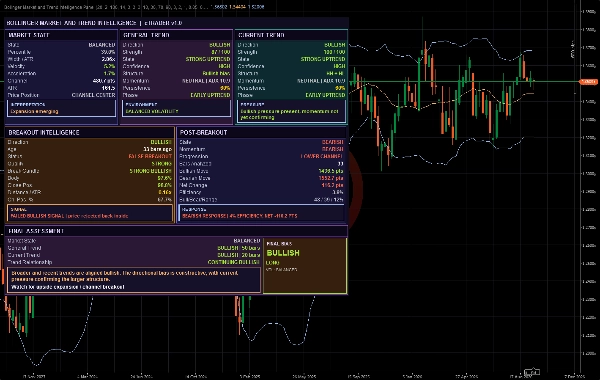Click the CONTINUING BULLISH relationship value
The image size is (600, 380).
234,262
